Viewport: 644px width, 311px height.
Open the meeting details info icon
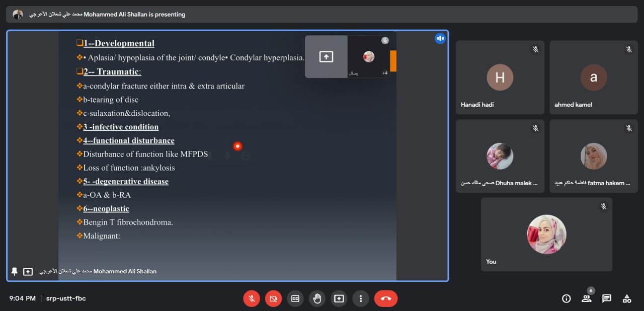click(x=567, y=298)
